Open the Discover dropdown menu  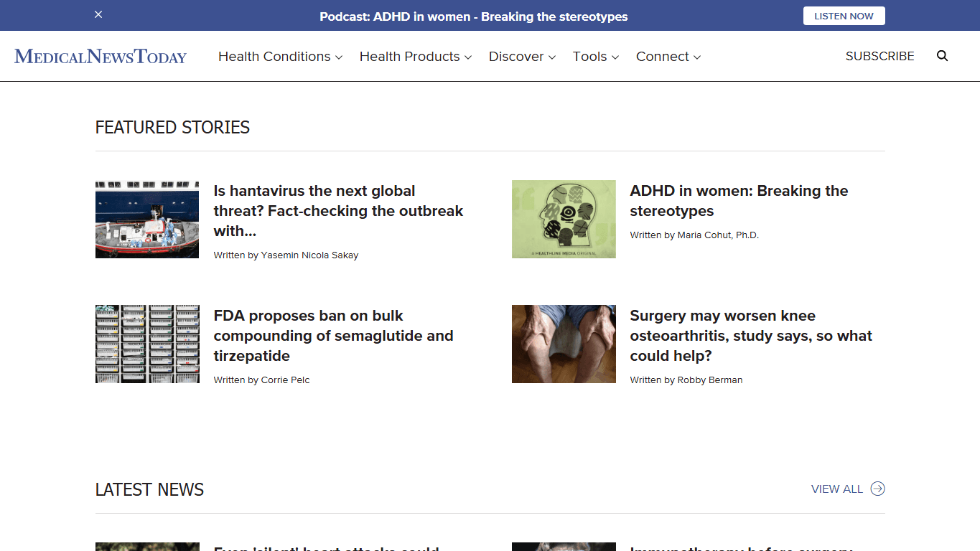(x=522, y=57)
